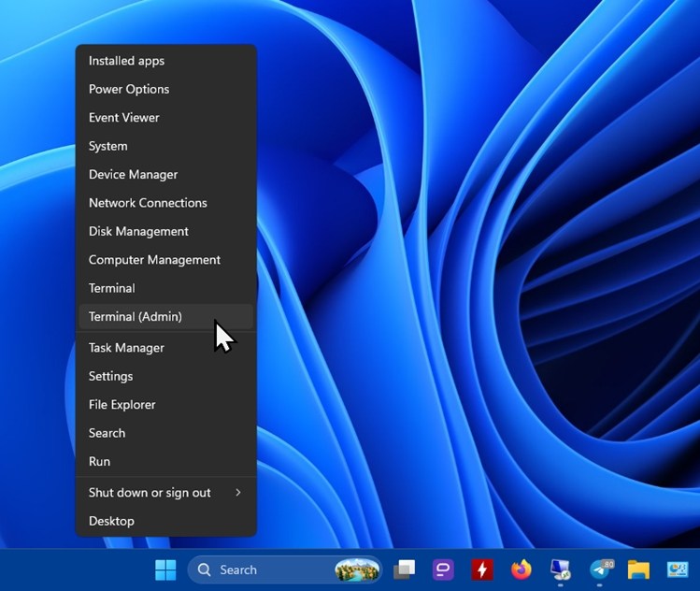700x591 pixels.
Task: Open Device Manager
Action: click(166, 174)
